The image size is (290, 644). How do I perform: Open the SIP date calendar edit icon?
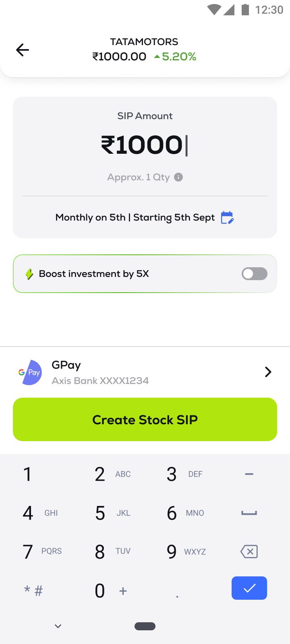tap(227, 217)
